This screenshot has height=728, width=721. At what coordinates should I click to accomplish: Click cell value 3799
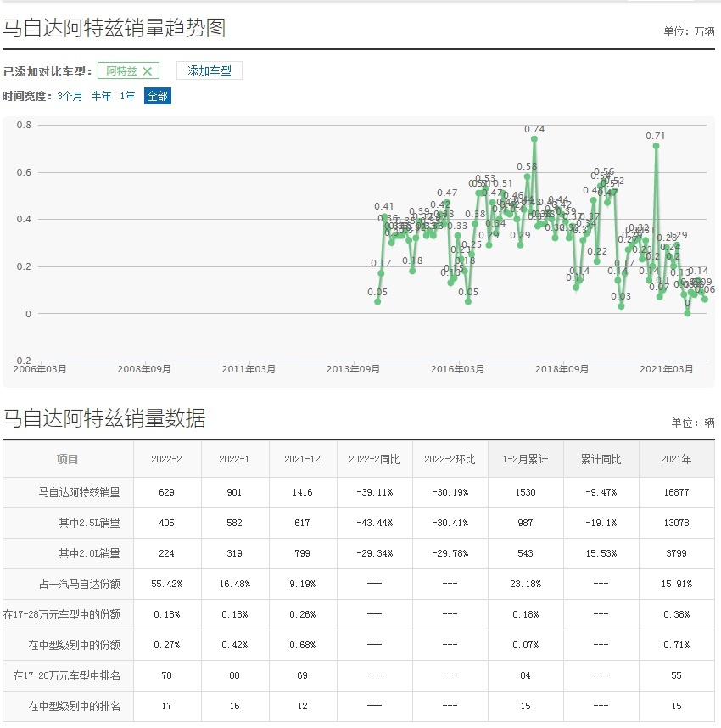pos(676,553)
